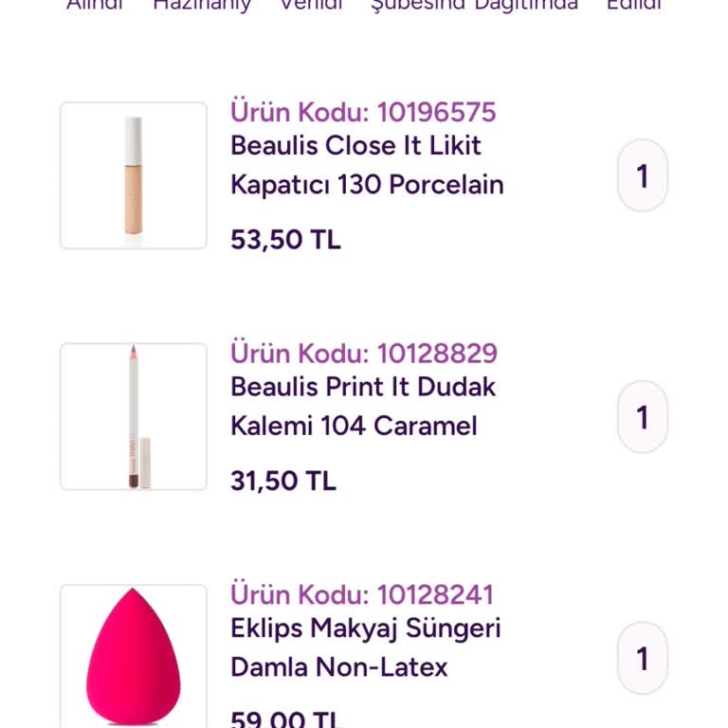
Task: Click the 53,50 TL price
Action: pyautogui.click(x=285, y=240)
